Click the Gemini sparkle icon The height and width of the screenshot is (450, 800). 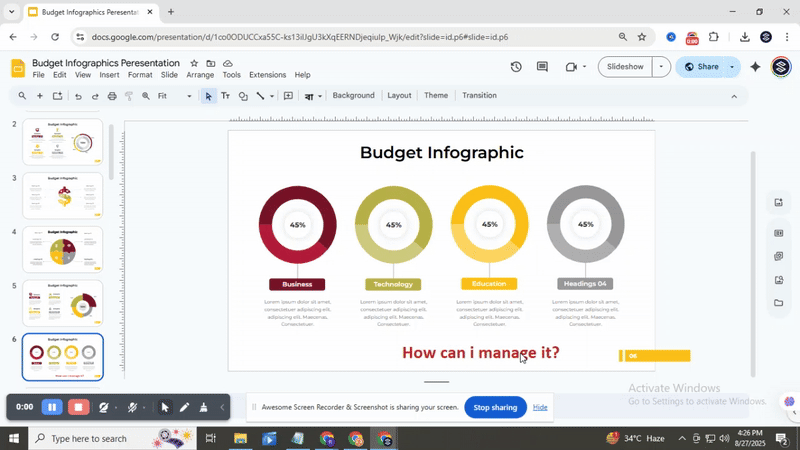(755, 67)
